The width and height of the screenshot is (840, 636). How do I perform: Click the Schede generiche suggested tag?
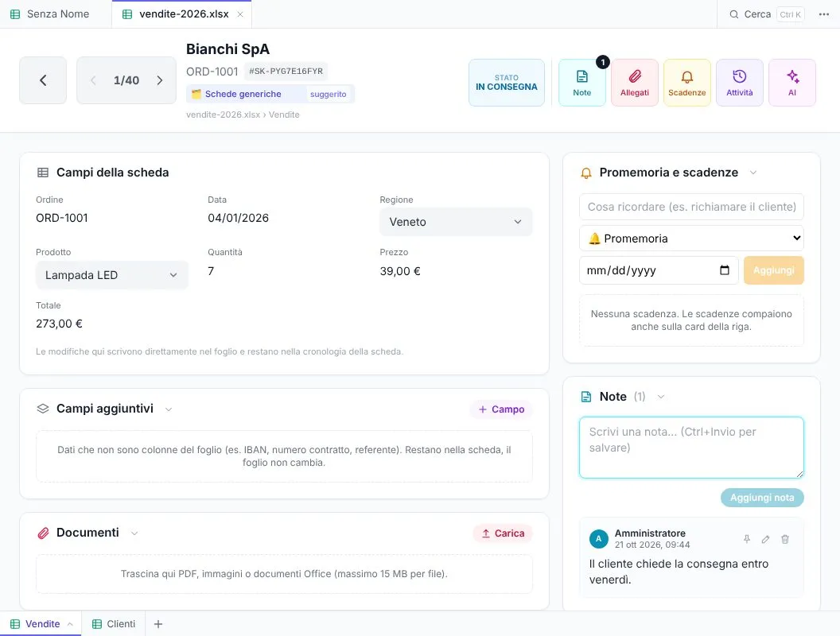270,95
